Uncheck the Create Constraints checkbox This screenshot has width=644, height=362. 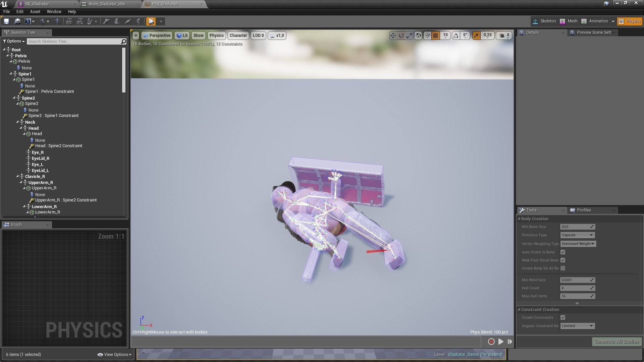pos(563,317)
